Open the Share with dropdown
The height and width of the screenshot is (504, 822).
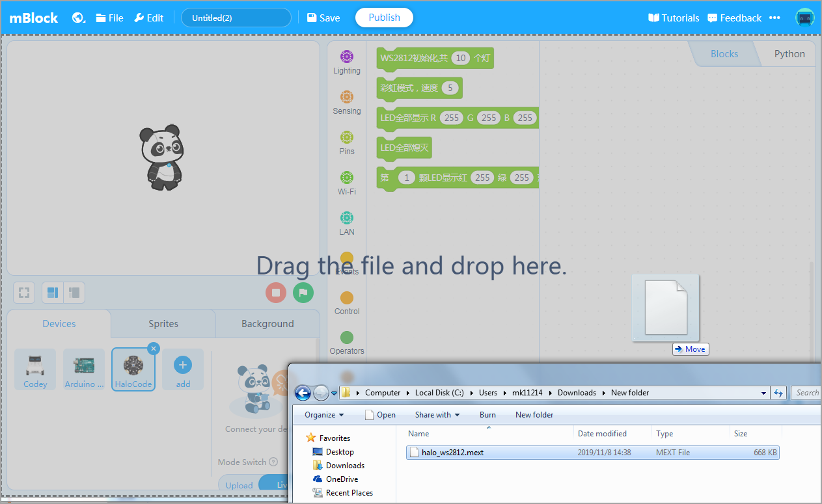tap(437, 415)
